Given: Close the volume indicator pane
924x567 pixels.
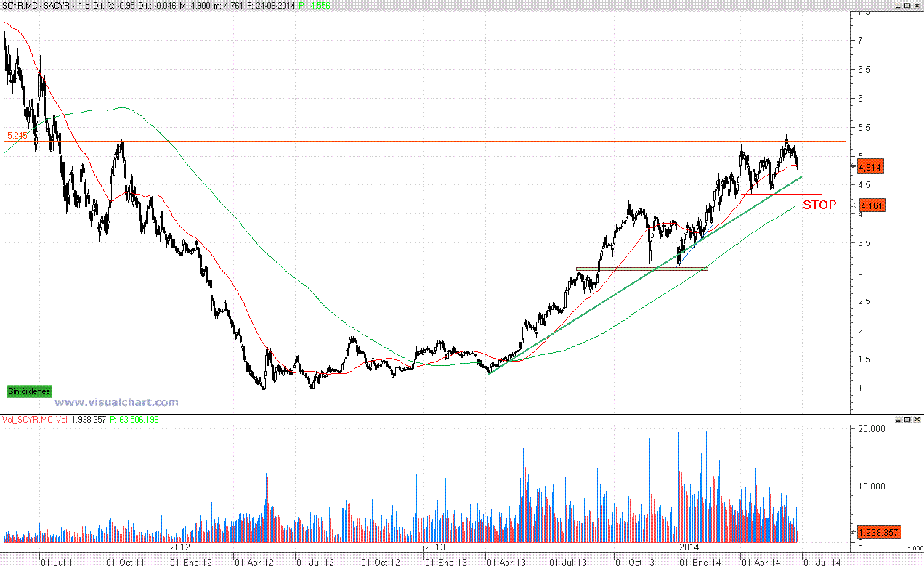Looking at the screenshot, I should click(917, 420).
